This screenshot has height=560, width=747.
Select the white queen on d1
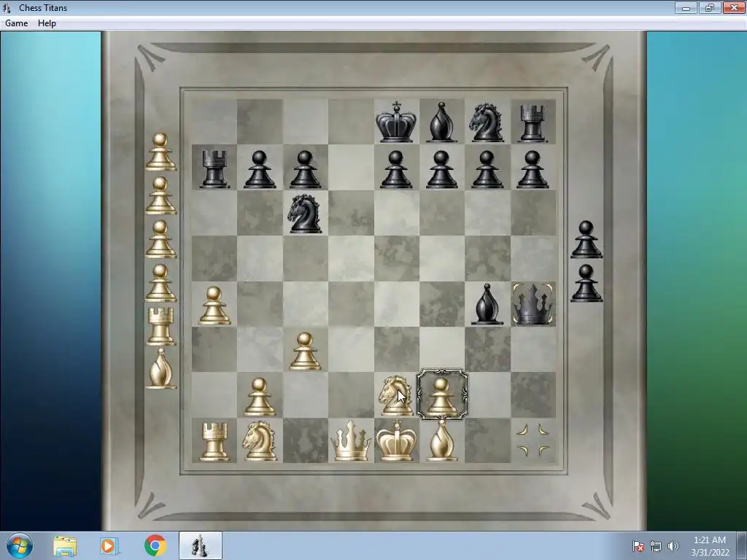coord(351,440)
